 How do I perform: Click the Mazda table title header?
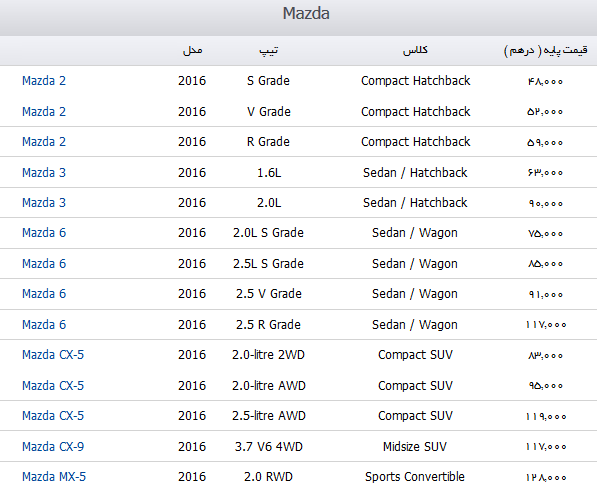[306, 13]
